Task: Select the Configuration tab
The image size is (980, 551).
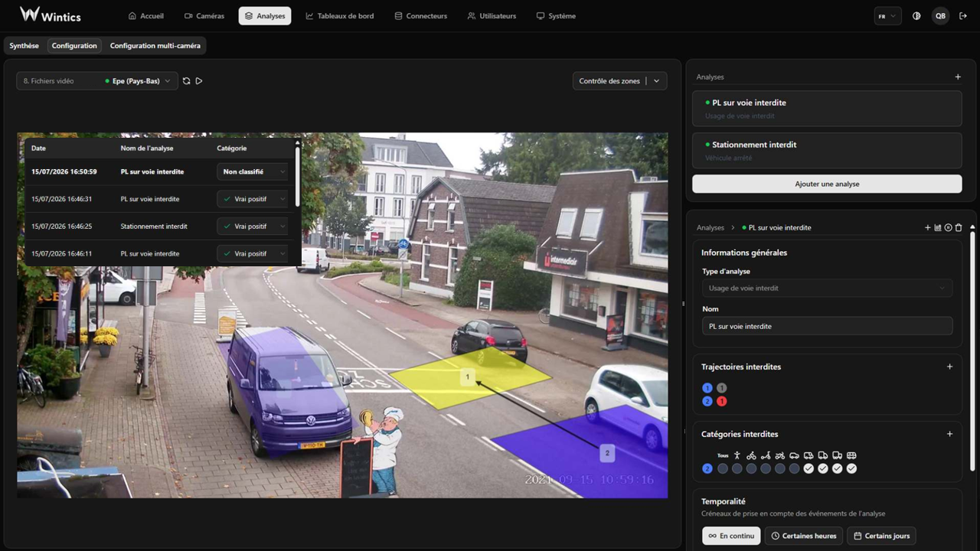Action: coord(74,46)
